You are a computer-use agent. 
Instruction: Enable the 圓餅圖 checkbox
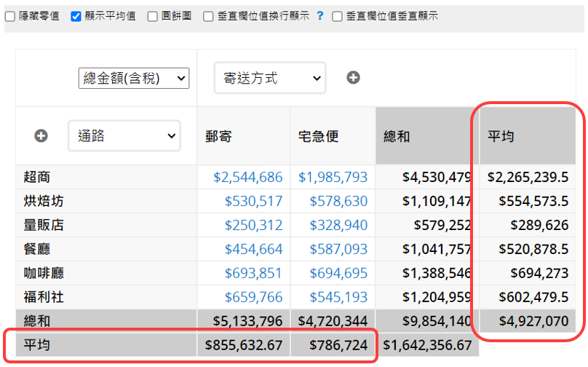[152, 16]
